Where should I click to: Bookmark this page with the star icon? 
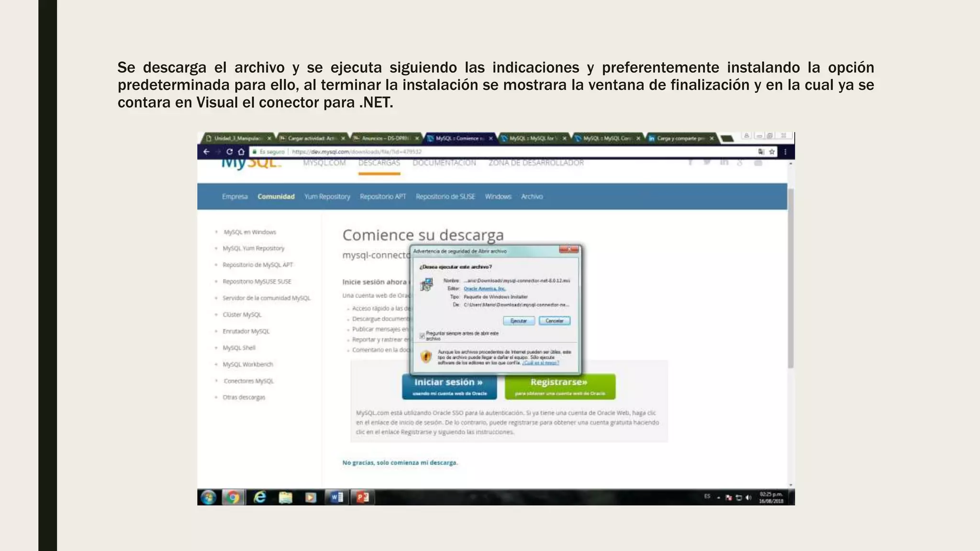click(772, 152)
